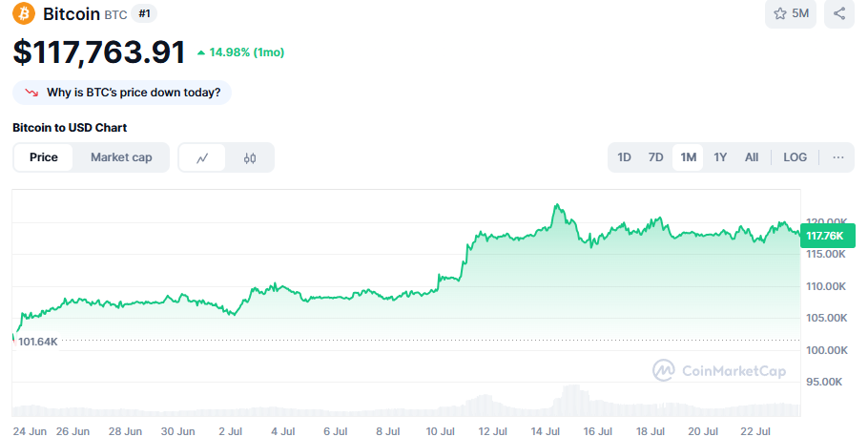This screenshot has height=437, width=868.
Task: Click the orange Bitcoin logo icon
Action: tap(24, 13)
